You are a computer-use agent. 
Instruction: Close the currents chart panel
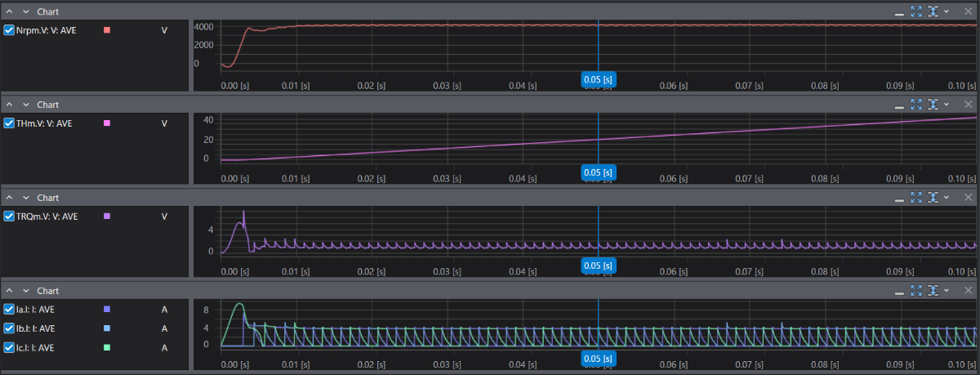point(967,291)
